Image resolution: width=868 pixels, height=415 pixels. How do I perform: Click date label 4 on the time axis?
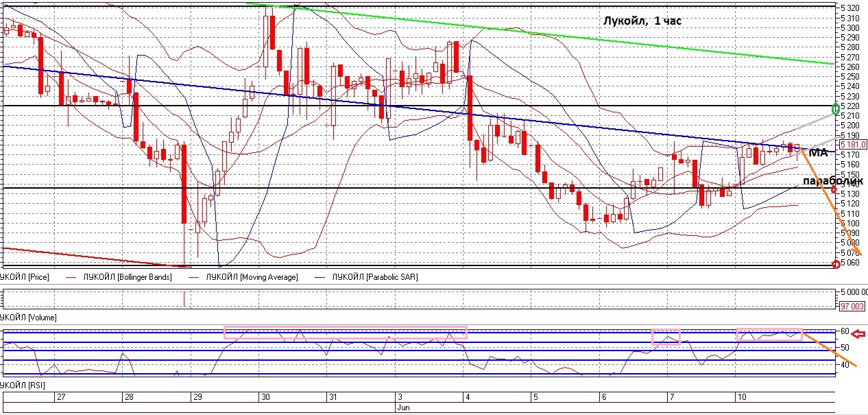point(468,397)
